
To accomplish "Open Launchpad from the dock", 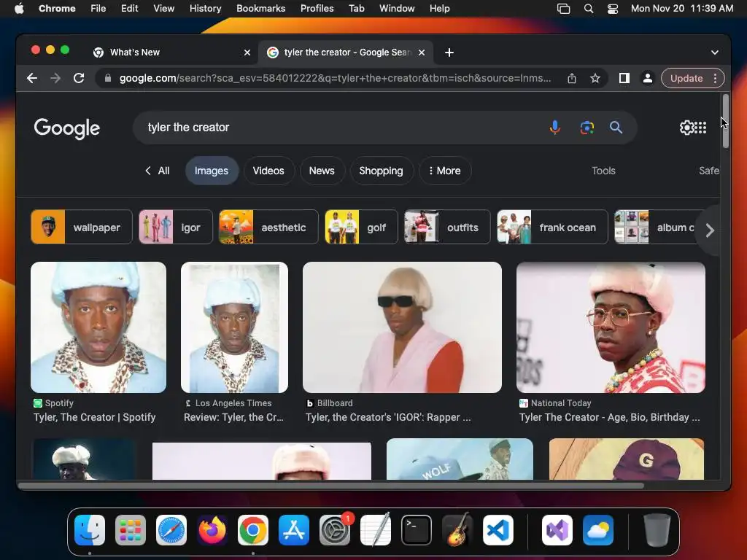I will pos(130,530).
